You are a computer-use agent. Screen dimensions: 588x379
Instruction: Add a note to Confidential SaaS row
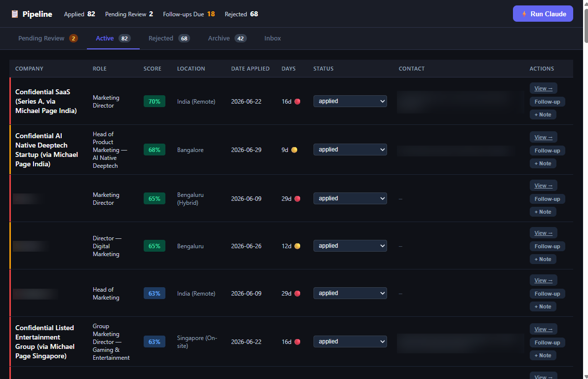pyautogui.click(x=543, y=114)
